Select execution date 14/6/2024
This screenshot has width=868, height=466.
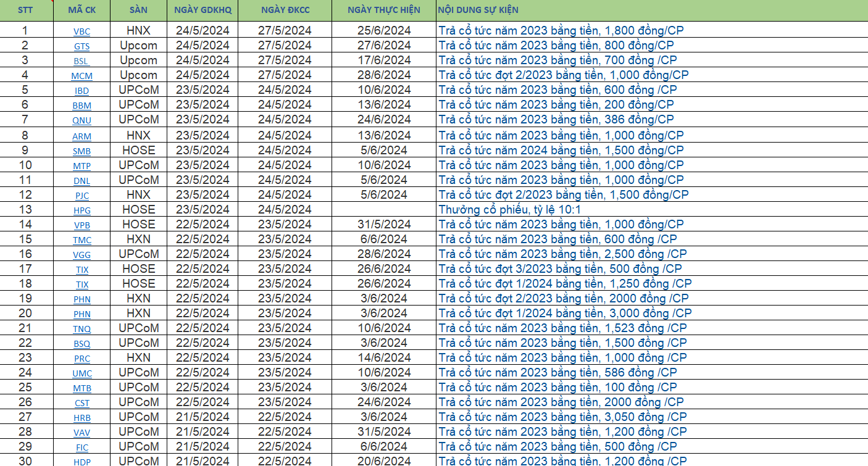(x=384, y=358)
